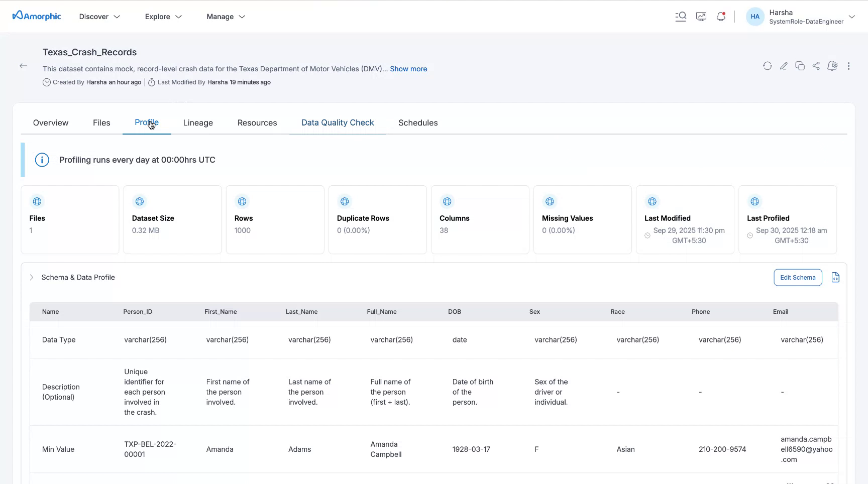This screenshot has height=484, width=868.
Task: Open the notifications bell
Action: point(721,17)
